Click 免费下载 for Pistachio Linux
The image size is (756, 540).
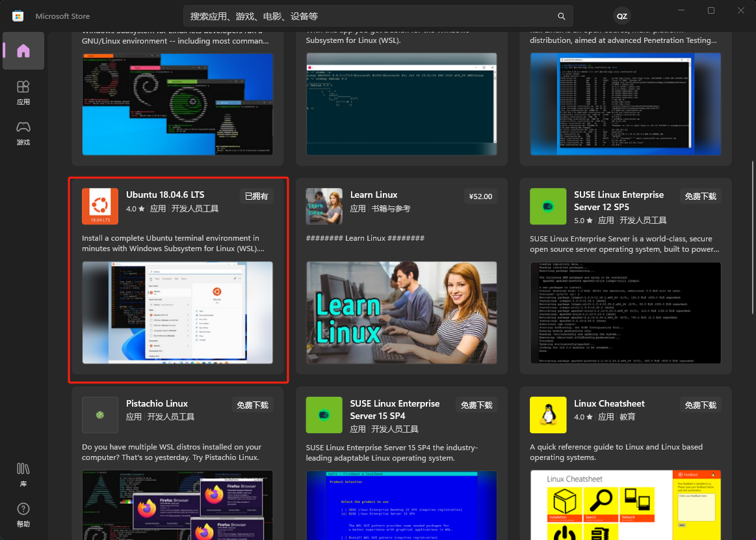pos(253,405)
